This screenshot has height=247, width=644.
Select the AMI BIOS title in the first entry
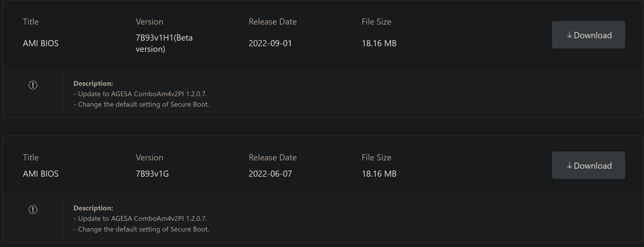click(x=41, y=43)
